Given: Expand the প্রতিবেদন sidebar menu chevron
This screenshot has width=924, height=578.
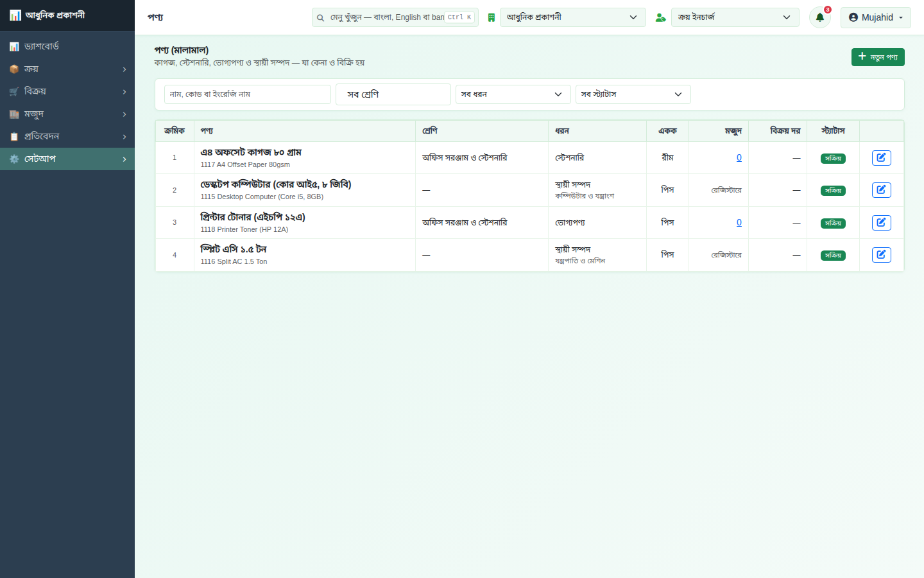Looking at the screenshot, I should (124, 137).
